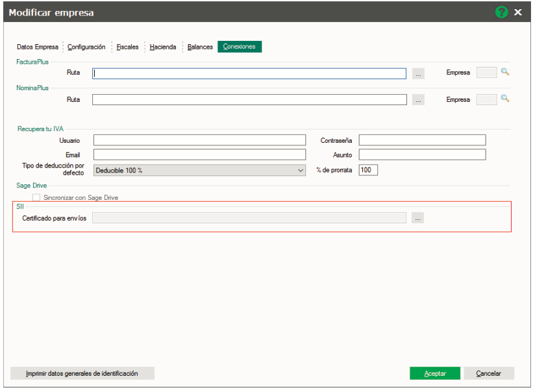Screen dimensions: 533x392
Task: Browse for NominaPlus Ruta path
Action: pos(418,100)
